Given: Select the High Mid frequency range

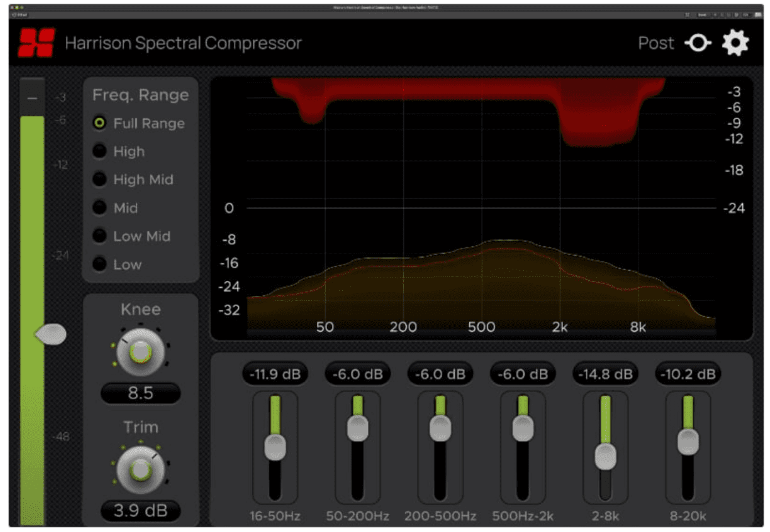Looking at the screenshot, I should (x=133, y=180).
